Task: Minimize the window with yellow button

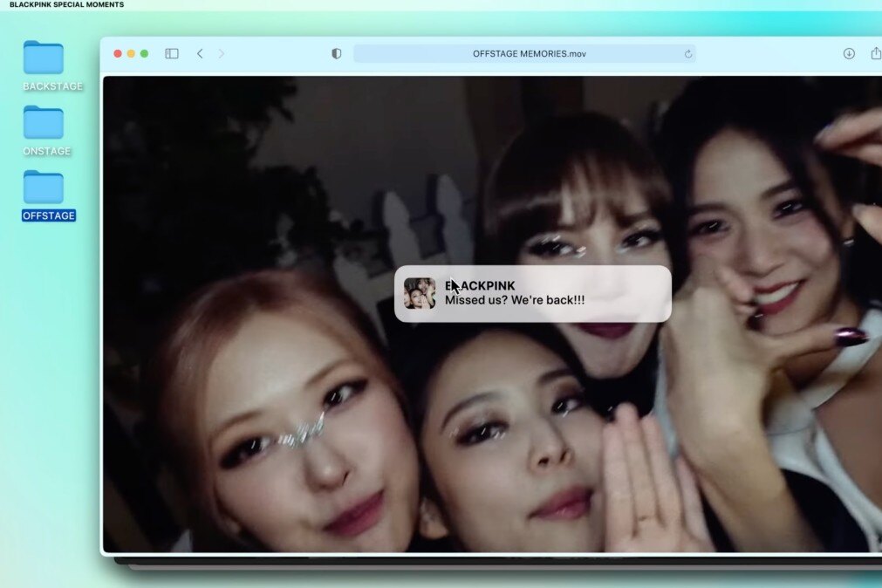Action: 131,53
